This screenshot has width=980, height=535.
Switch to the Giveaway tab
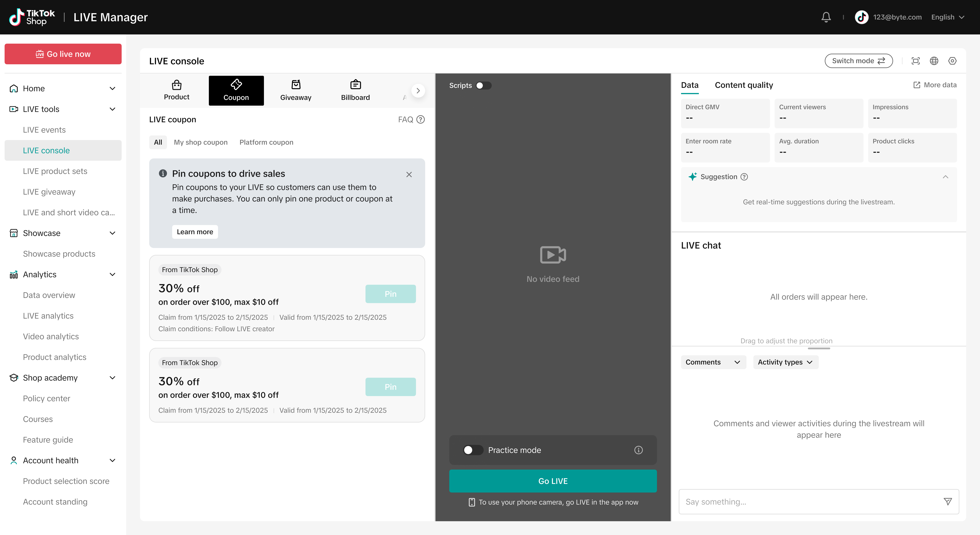coord(296,91)
